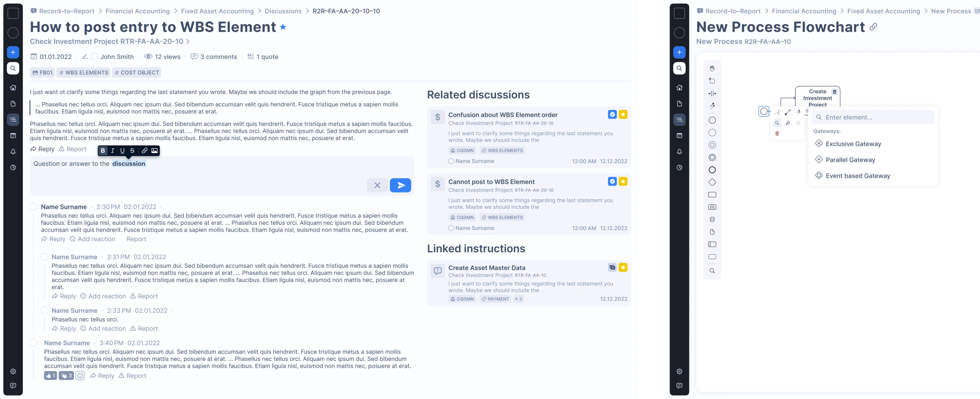Screen dimensions: 980x399
Task: Pick the gateway diamond shape from the palette
Action: pos(712,182)
